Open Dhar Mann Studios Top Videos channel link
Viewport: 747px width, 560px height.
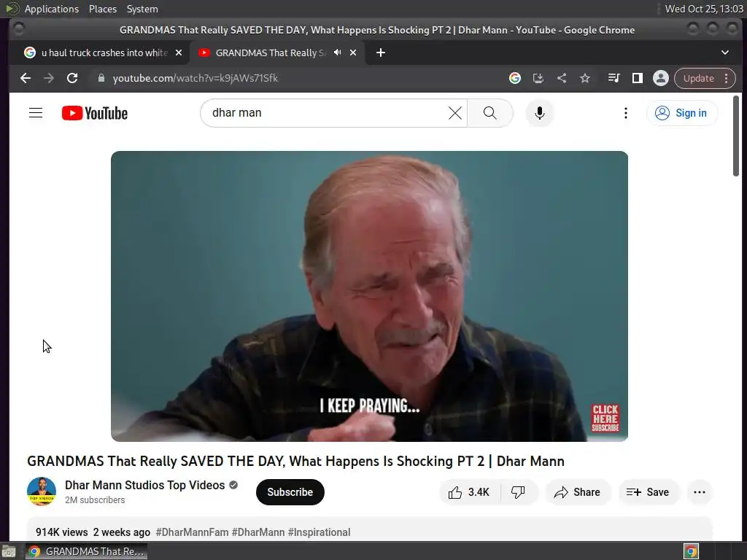pyautogui.click(x=145, y=485)
